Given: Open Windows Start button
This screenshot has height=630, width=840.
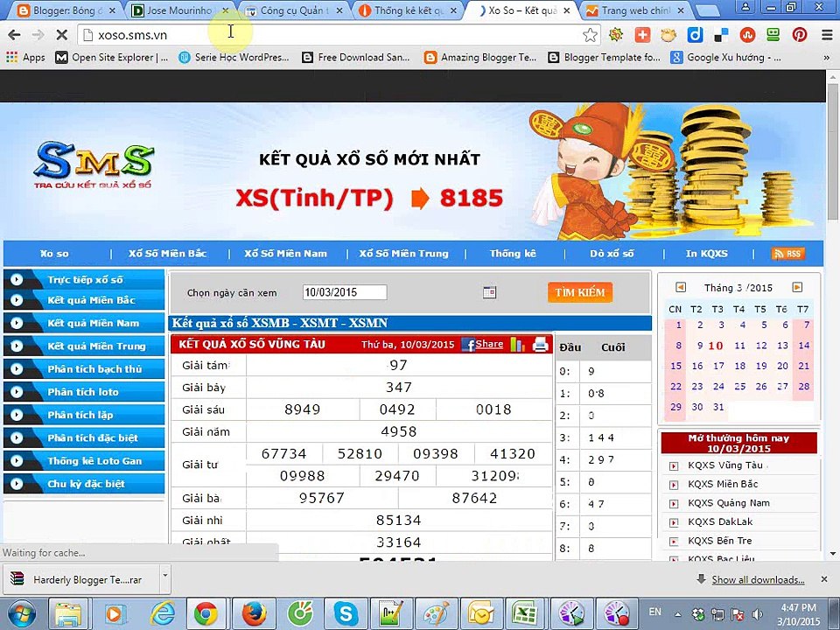Looking at the screenshot, I should click(x=21, y=613).
